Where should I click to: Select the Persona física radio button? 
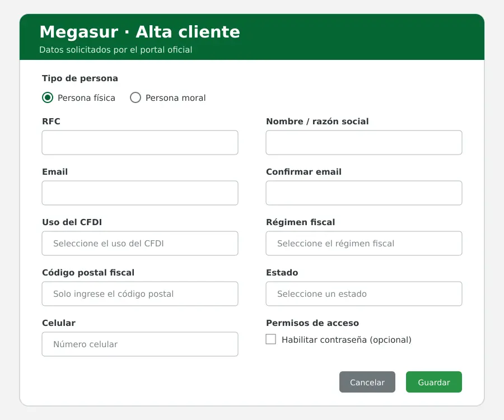(x=48, y=97)
